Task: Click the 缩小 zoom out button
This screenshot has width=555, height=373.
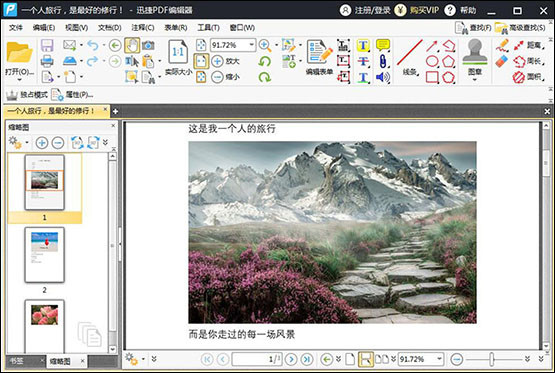Action: pos(225,77)
